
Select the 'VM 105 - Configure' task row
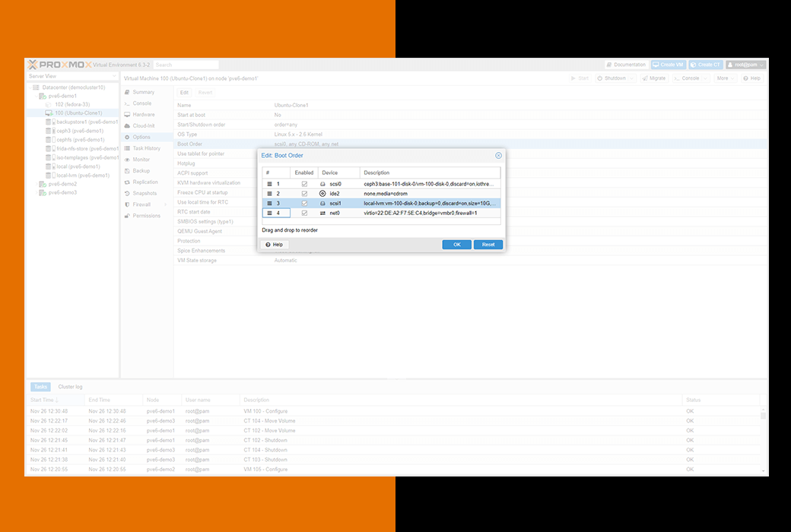(x=395, y=470)
